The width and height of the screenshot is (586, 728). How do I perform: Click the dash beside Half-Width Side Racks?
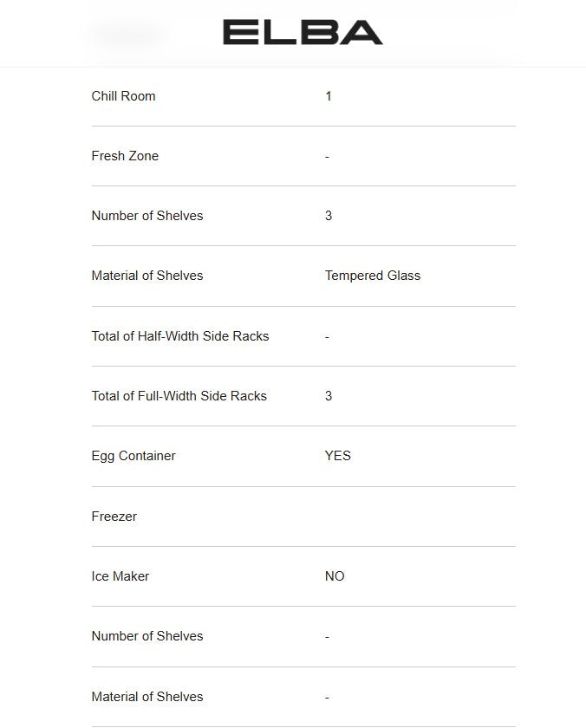click(x=327, y=337)
